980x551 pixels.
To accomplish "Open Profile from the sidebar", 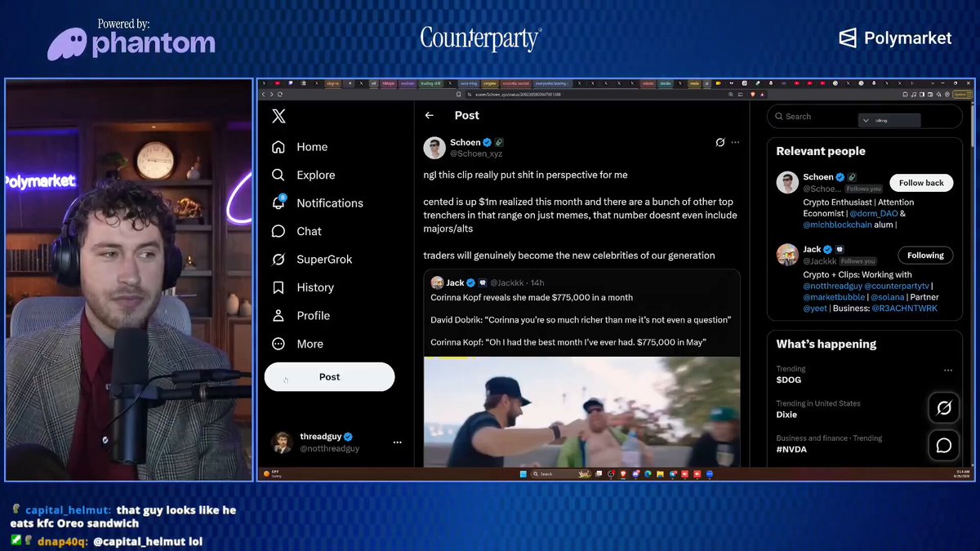I will pyautogui.click(x=301, y=316).
